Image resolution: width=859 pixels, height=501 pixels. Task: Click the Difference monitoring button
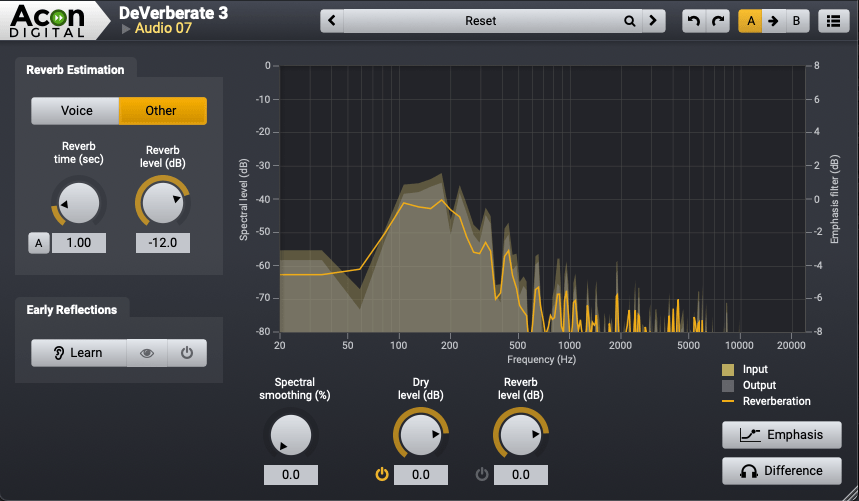click(x=781, y=471)
